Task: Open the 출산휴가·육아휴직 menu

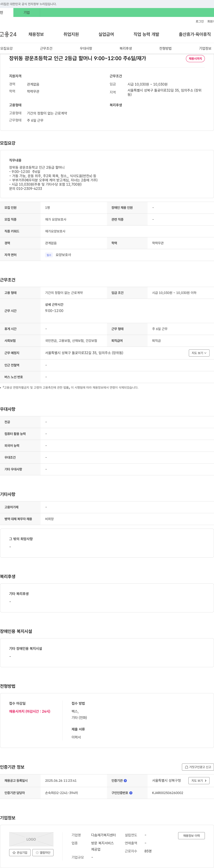Action: [195, 34]
